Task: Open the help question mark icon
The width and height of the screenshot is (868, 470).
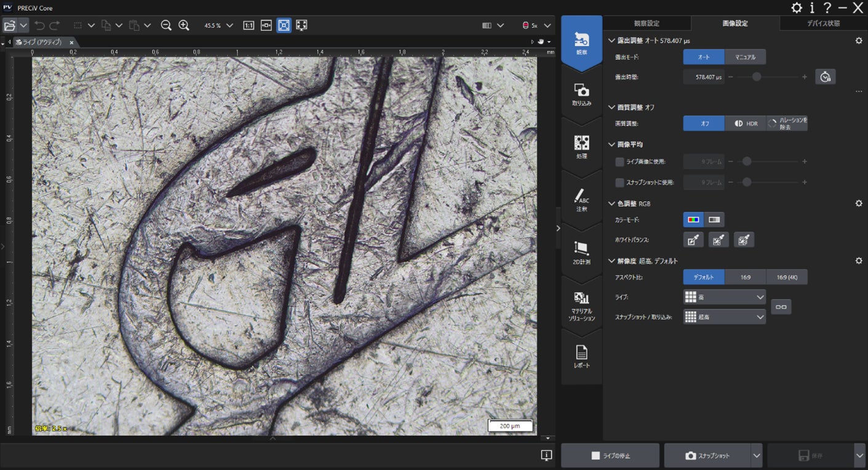Action: (x=827, y=7)
